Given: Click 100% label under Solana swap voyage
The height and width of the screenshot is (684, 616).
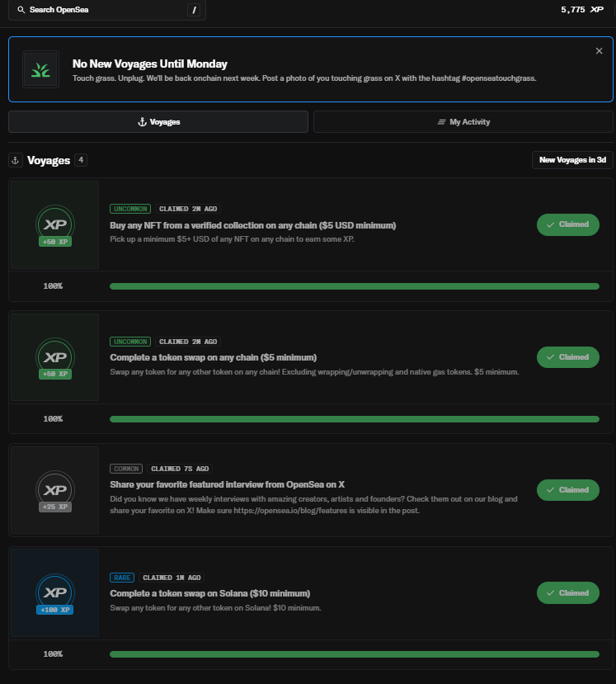Looking at the screenshot, I should (x=53, y=654).
